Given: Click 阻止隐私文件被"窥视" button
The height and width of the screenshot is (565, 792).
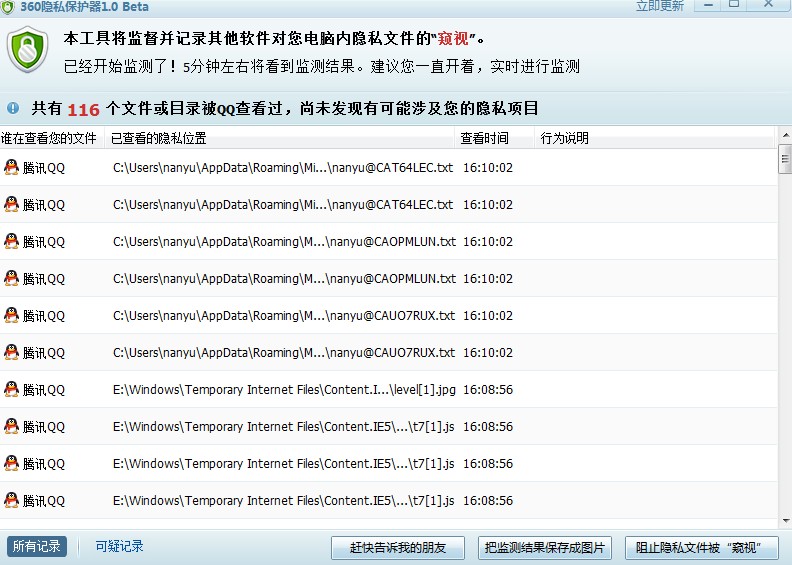Looking at the screenshot, I should pos(702,548).
